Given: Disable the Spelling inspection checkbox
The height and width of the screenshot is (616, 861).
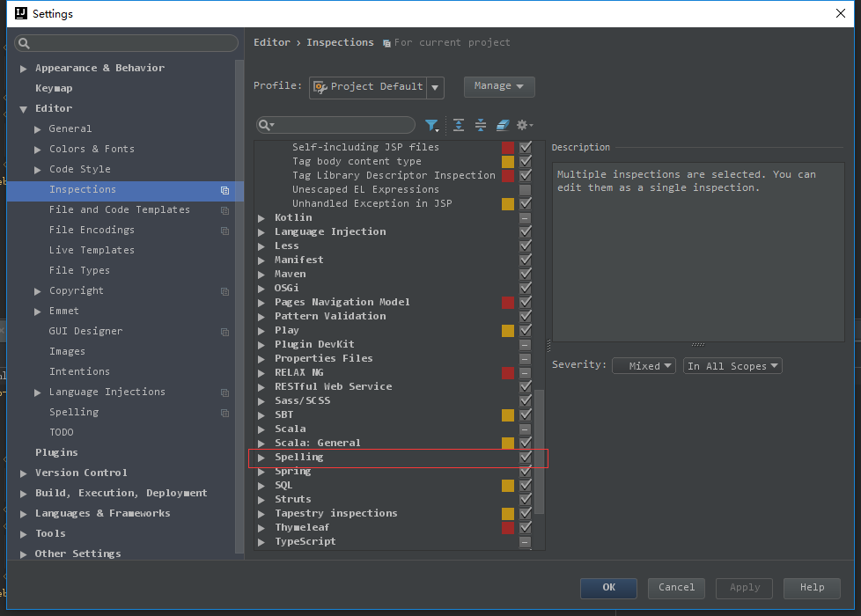Looking at the screenshot, I should point(526,458).
